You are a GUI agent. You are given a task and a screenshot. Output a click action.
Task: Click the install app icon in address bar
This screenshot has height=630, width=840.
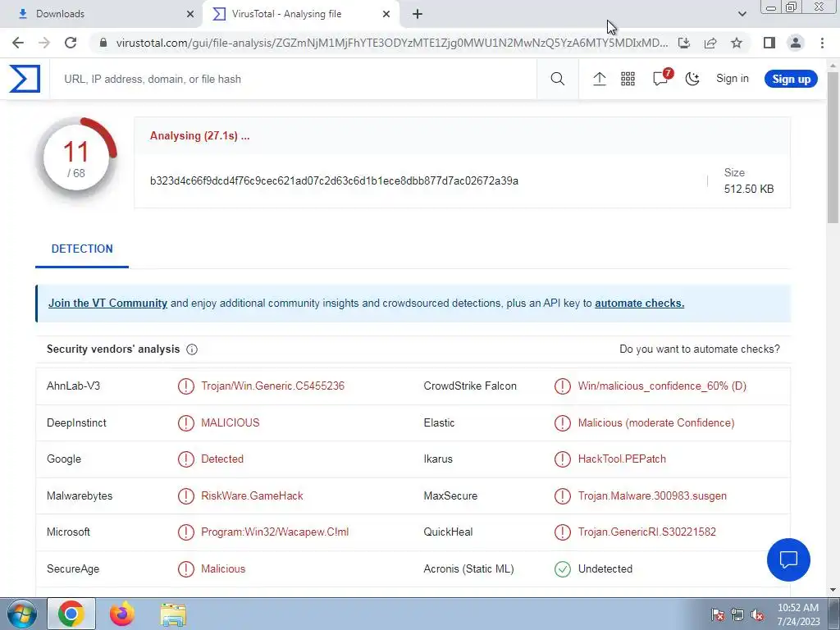pos(684,43)
